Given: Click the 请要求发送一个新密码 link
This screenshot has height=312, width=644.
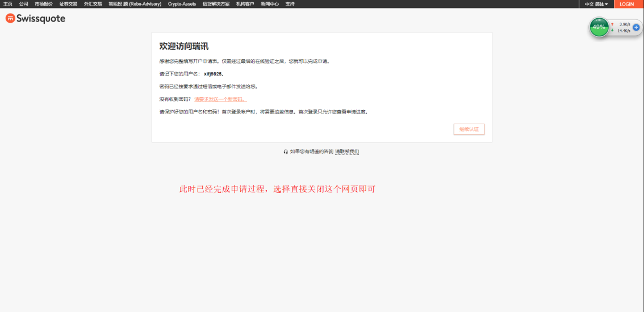Looking at the screenshot, I should point(220,99).
